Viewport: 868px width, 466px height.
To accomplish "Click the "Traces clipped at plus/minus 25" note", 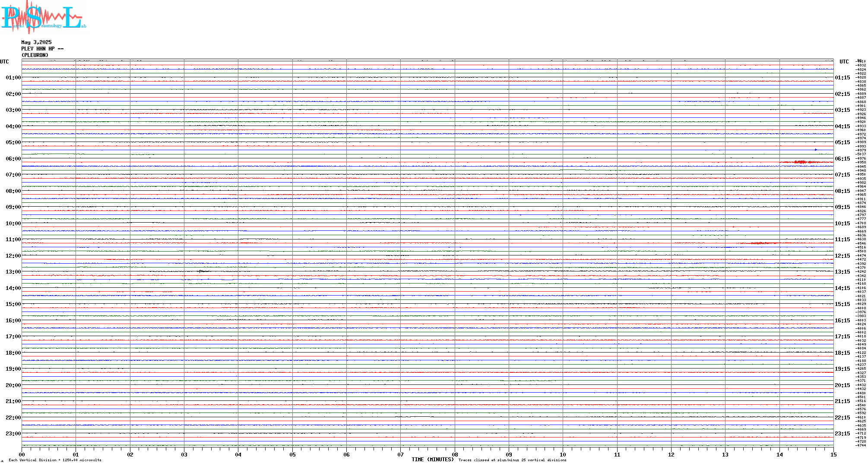I will coord(513,460).
